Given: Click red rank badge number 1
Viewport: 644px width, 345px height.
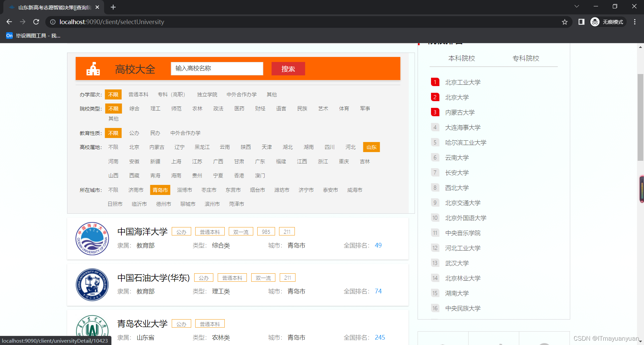Looking at the screenshot, I should pyautogui.click(x=435, y=82).
